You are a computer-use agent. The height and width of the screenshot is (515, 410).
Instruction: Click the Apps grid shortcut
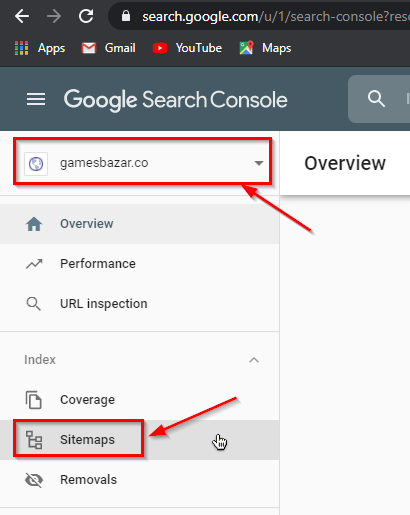click(x=40, y=48)
